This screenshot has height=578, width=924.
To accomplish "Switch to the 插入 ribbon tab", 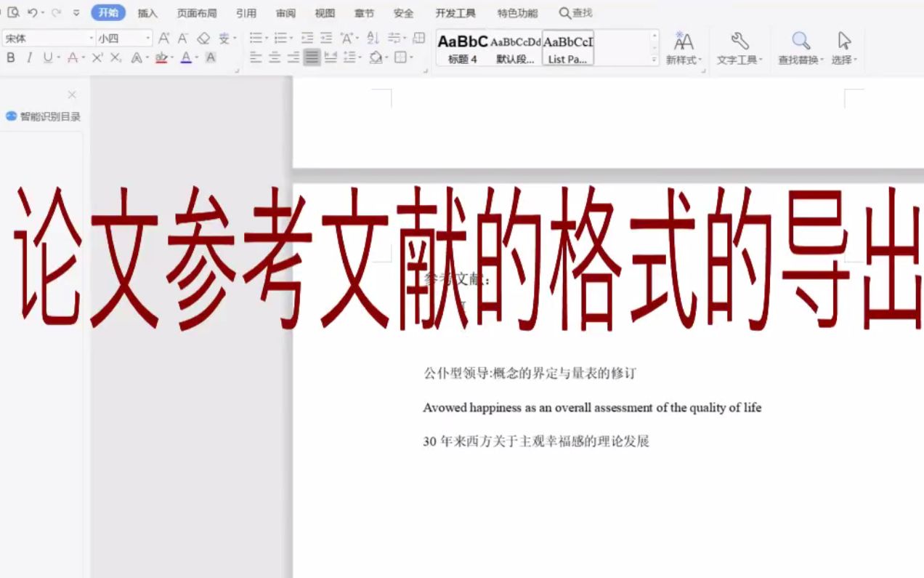I will [x=147, y=12].
